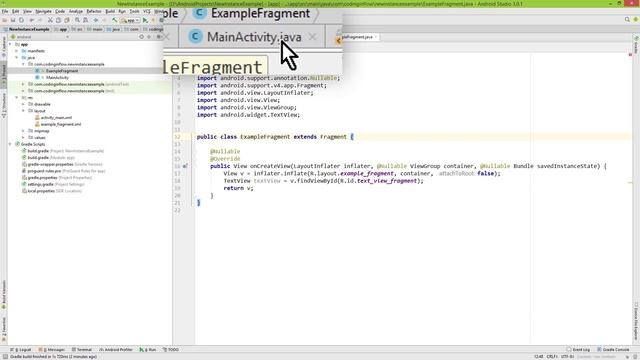Viewport: 640px width, 360px height.
Task: Close the magnified MainActivity.java tab
Action: [x=313, y=37]
